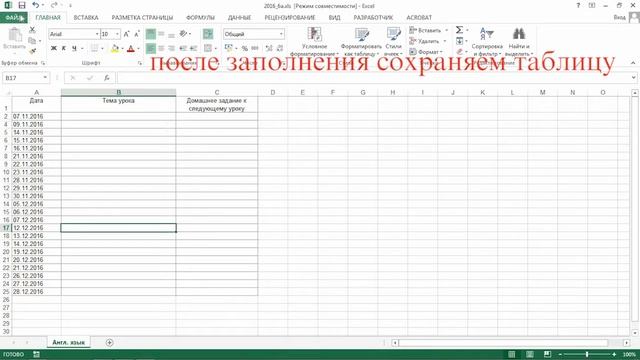Expand the borders dropdown arrow
The width and height of the screenshot is (640, 360).
[102, 49]
